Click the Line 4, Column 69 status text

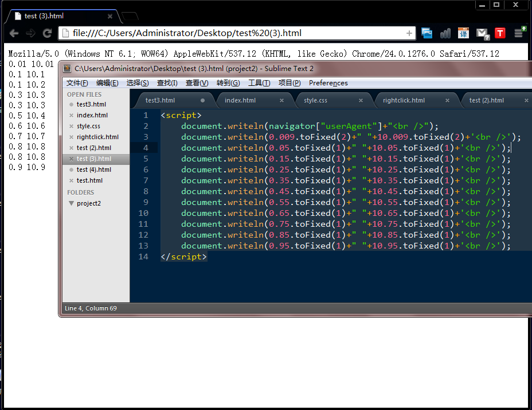click(x=91, y=308)
